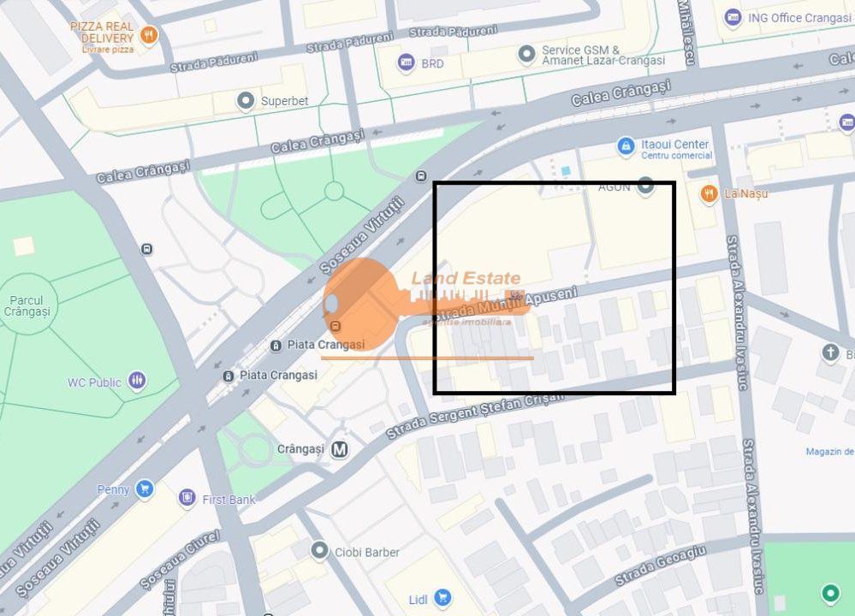Select the Penny supermarket cart icon

click(145, 489)
